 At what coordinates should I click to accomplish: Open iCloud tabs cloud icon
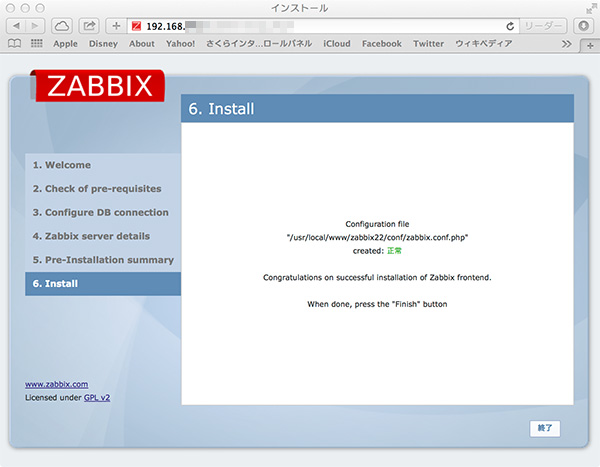pyautogui.click(x=62, y=25)
